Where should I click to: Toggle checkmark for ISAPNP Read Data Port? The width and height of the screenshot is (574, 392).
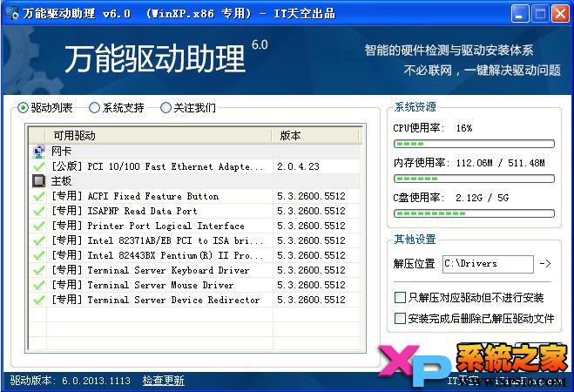pyautogui.click(x=39, y=211)
